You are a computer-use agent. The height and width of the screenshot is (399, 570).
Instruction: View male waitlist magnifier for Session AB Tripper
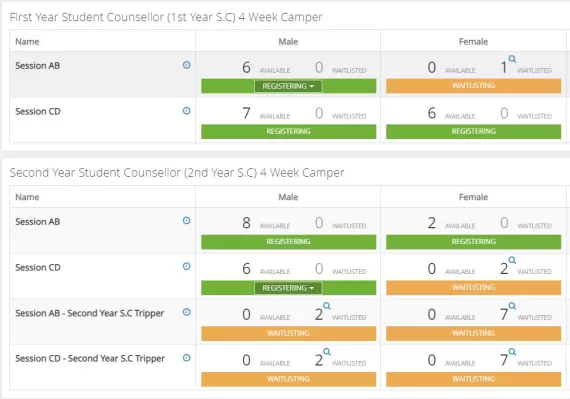[x=327, y=306]
